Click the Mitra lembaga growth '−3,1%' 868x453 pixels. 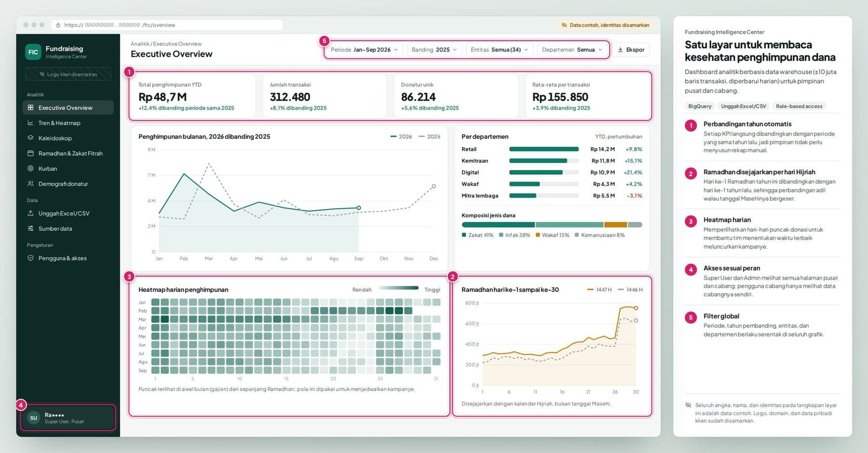pos(635,195)
